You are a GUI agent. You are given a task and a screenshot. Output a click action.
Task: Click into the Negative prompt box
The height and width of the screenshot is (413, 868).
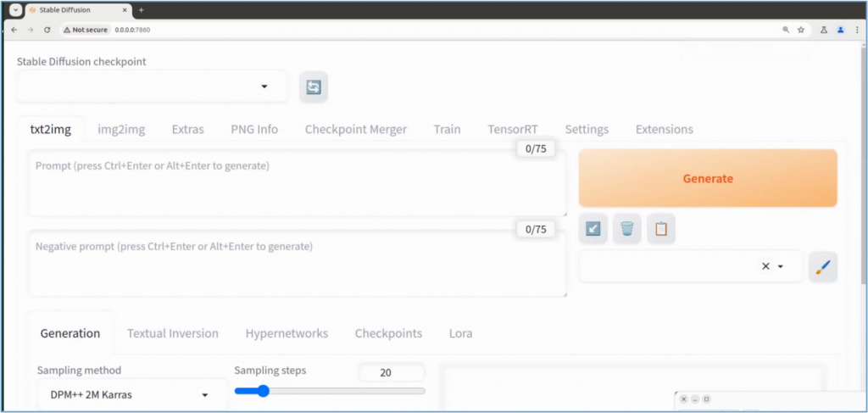click(x=298, y=264)
